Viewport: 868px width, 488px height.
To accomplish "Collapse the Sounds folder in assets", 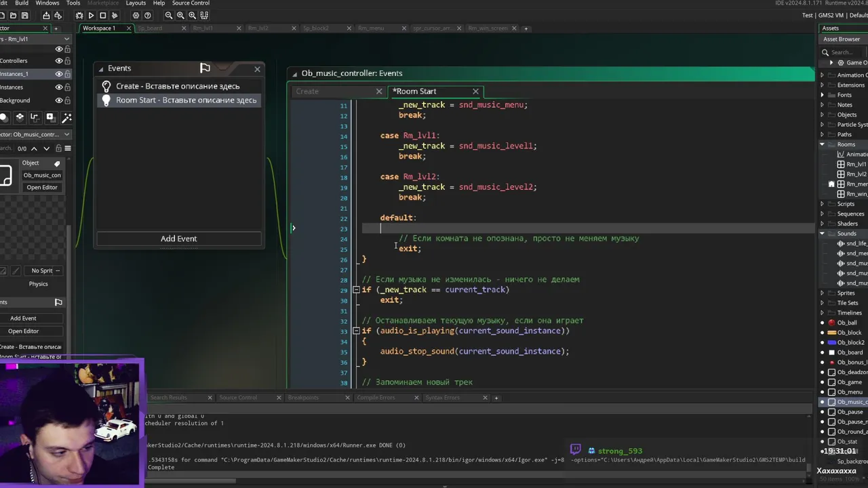I will click(x=823, y=233).
